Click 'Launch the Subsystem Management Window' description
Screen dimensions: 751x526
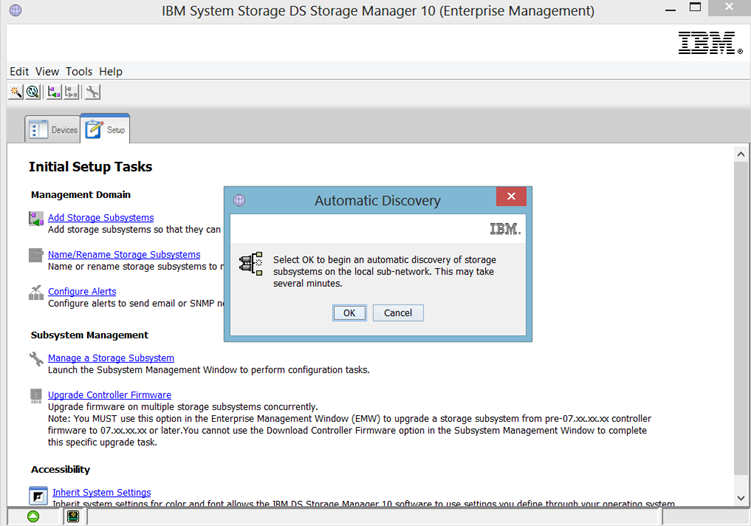pyautogui.click(x=209, y=370)
